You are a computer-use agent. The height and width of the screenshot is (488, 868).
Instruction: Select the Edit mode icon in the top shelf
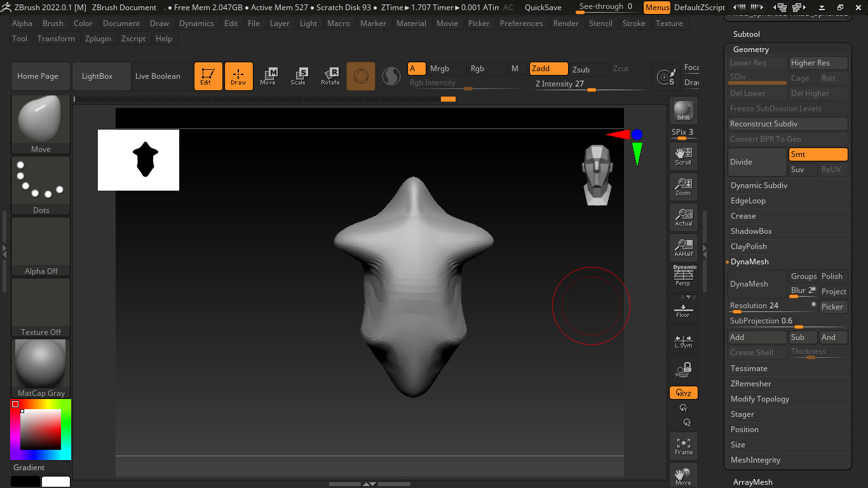(x=208, y=76)
